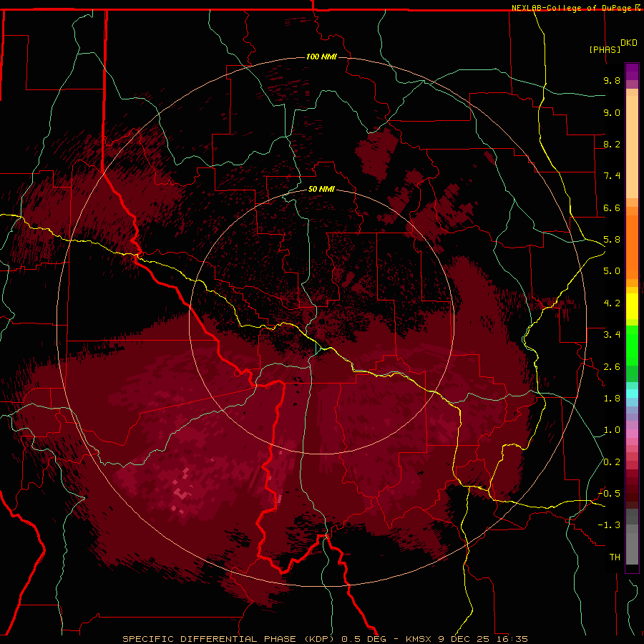Click the SPECIFIC DIFFERENTIAL PHASE (KDP) title text
Screen dimensions: 644x644
point(230,639)
